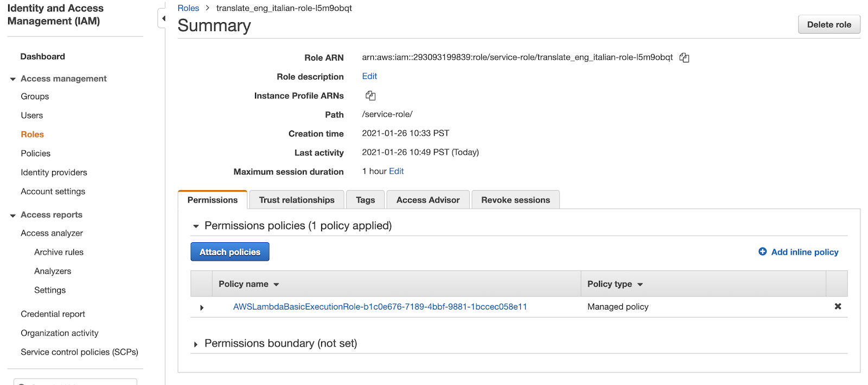The image size is (868, 385).
Task: Collapse the Access management sidebar group
Action: (x=12, y=79)
